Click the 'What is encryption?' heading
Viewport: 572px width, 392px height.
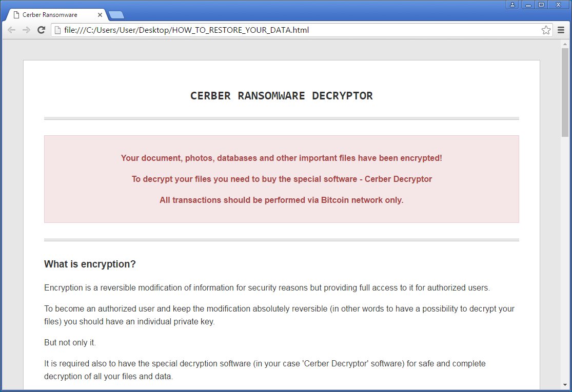coord(90,264)
